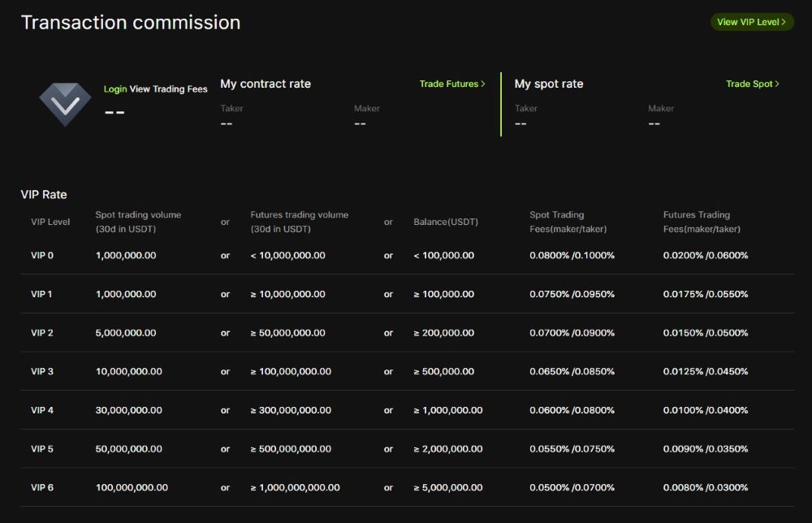Click the ≥ 2,000,000.00 balance cell
The width and height of the screenshot is (812, 523).
[x=448, y=449]
